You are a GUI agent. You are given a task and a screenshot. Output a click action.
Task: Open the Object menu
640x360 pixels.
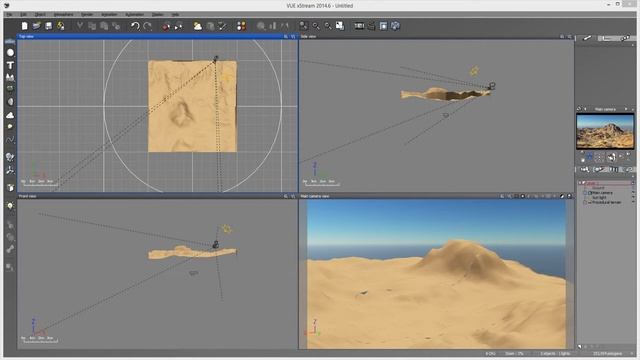pos(40,14)
